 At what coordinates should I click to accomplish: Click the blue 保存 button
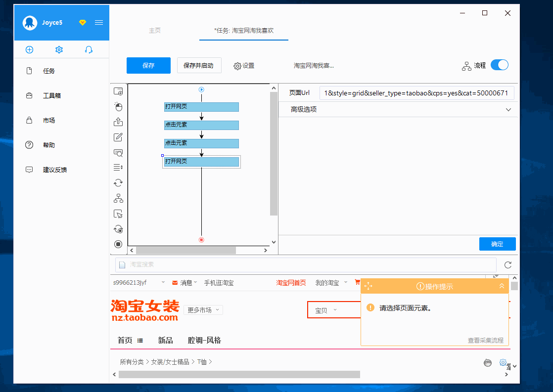(x=148, y=66)
